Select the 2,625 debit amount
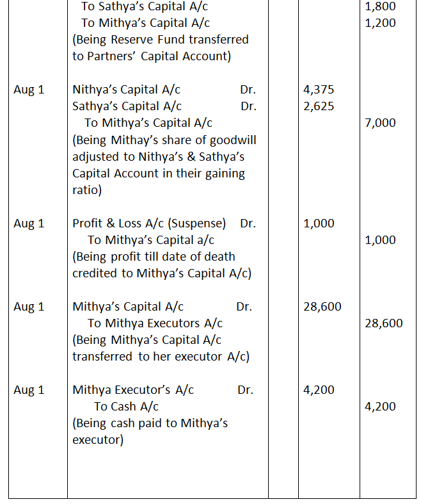Screen dimensions: 421x504 tap(319, 106)
